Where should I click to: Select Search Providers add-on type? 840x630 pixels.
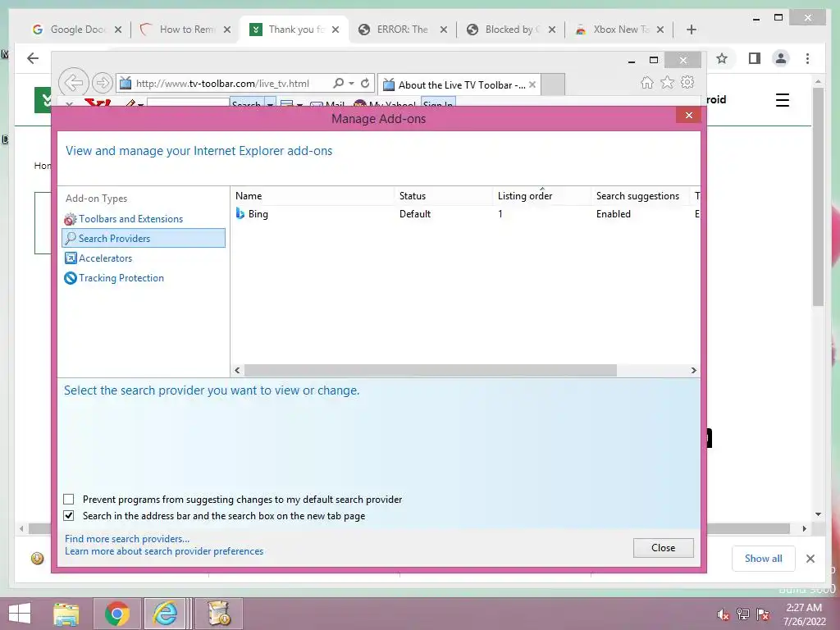point(144,239)
